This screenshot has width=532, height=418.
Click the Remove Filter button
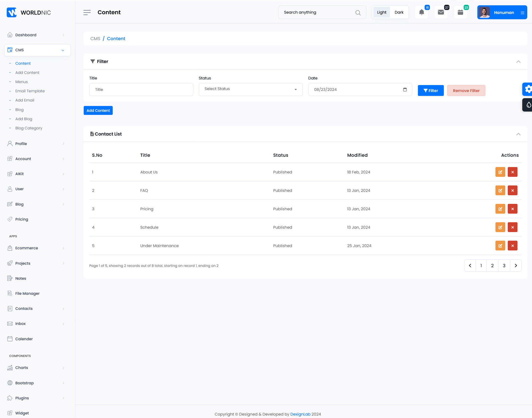click(466, 91)
